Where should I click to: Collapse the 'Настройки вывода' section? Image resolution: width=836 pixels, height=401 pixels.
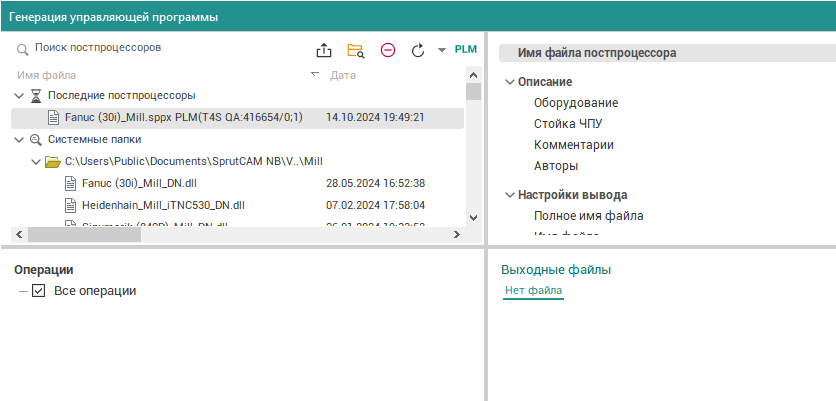click(x=509, y=195)
